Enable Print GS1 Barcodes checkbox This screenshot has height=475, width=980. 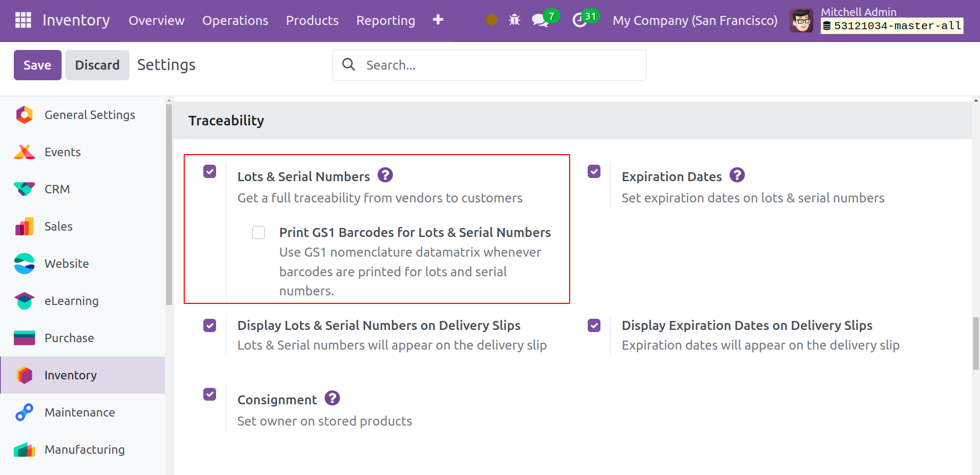tap(259, 233)
